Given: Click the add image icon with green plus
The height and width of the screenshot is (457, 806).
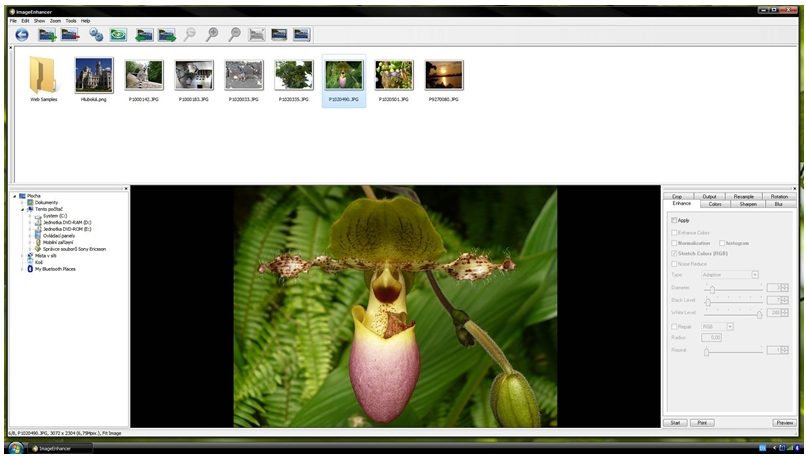Looking at the screenshot, I should [47, 35].
